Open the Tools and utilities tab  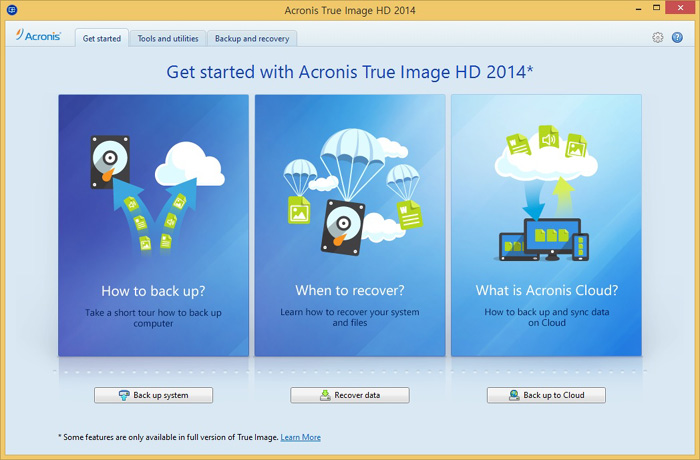pyautogui.click(x=167, y=39)
